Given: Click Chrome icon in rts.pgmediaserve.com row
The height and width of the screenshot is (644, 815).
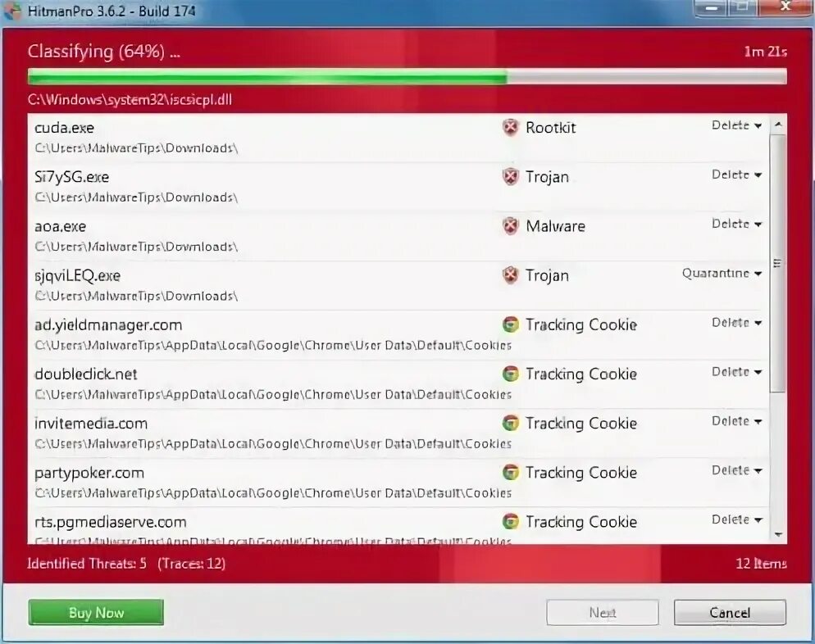Looking at the screenshot, I should [x=511, y=521].
